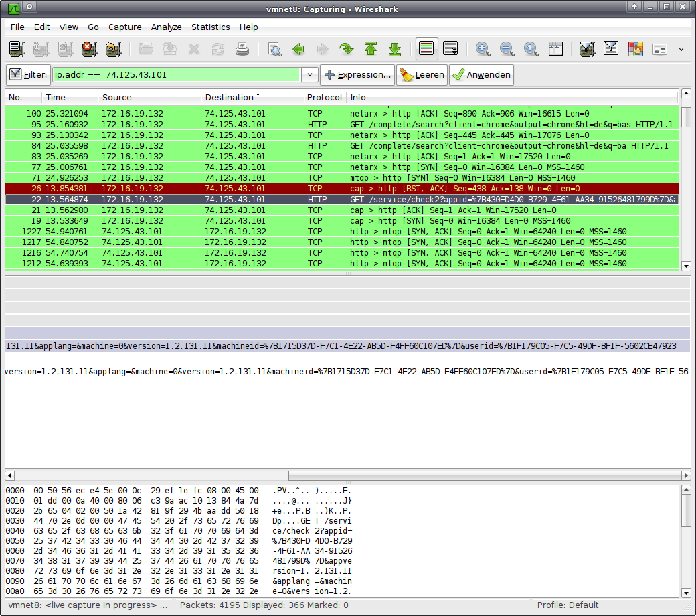Select packet 26 RST, ACK row

[x=342, y=189]
